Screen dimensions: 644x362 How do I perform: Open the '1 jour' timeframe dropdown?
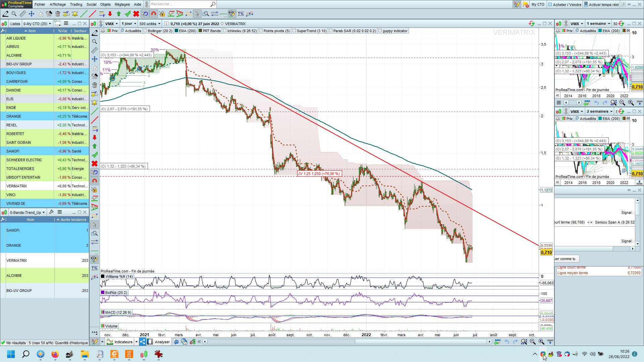tap(129, 24)
